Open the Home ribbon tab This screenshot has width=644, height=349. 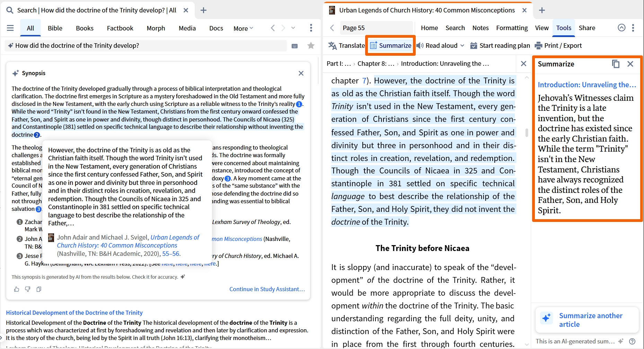(430, 28)
